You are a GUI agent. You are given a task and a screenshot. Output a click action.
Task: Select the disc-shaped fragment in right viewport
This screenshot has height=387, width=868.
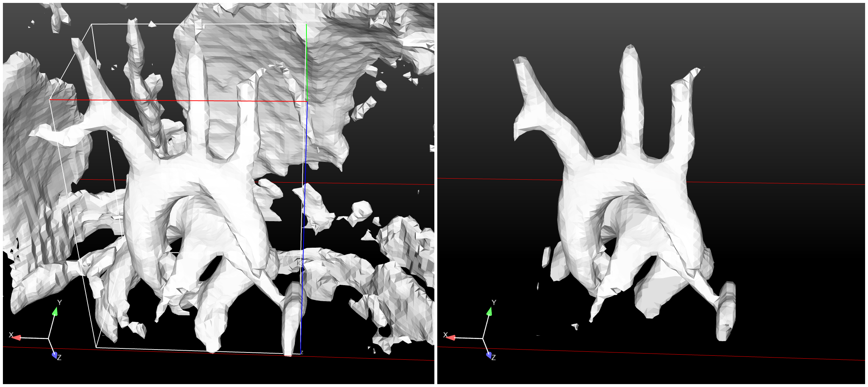point(726,311)
